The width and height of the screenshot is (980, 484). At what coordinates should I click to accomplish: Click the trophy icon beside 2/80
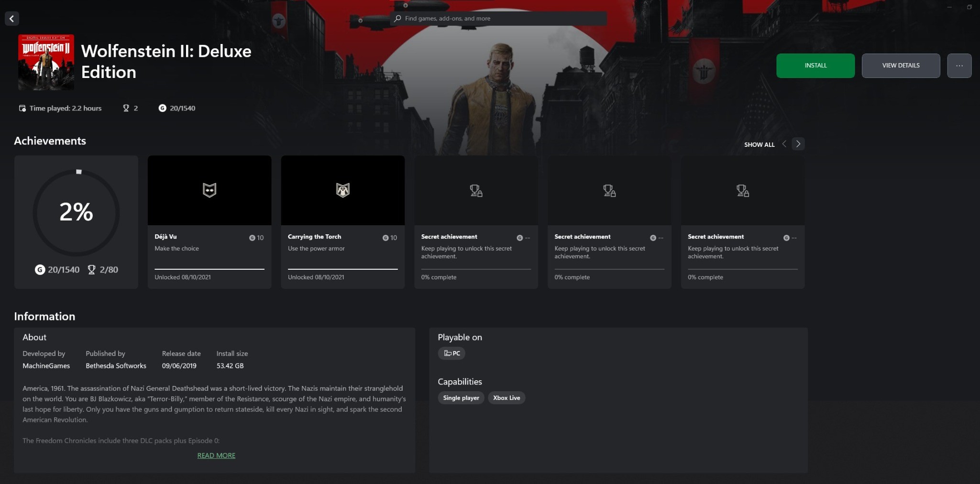[x=91, y=270]
